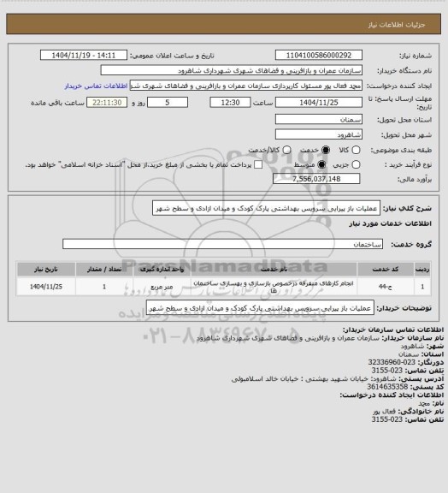Image resolution: width=448 pixels, height=493 pixels.
Task: Click the نام خدمت column header
Action: coord(274,270)
